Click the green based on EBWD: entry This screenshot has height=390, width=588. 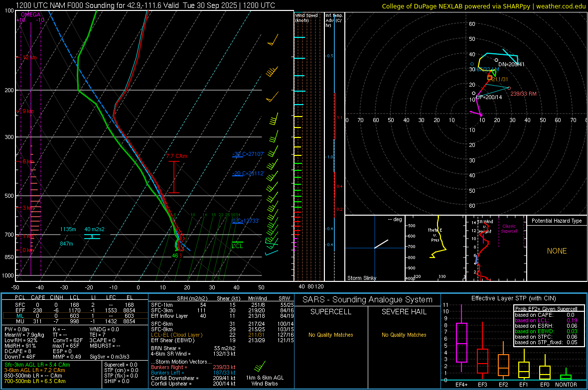pyautogui.click(x=534, y=331)
